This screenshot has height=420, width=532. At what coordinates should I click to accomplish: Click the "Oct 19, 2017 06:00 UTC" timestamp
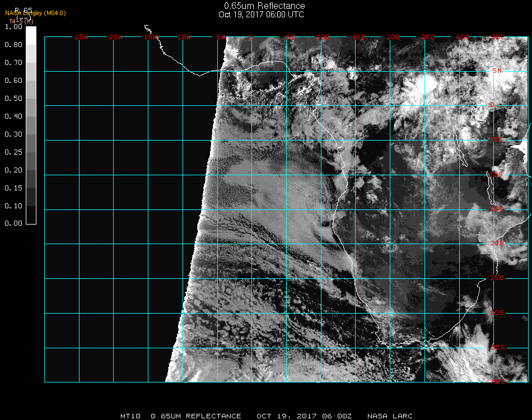[262, 15]
